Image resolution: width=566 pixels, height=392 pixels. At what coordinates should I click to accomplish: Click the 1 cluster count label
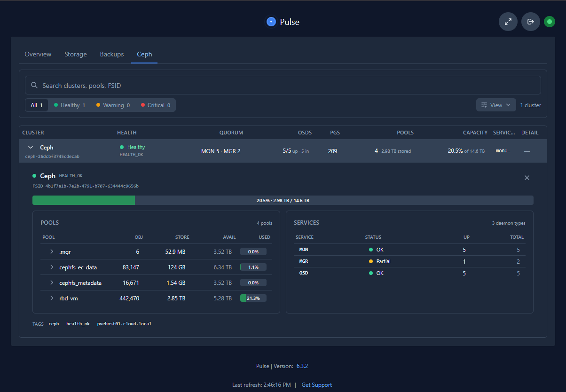point(531,105)
